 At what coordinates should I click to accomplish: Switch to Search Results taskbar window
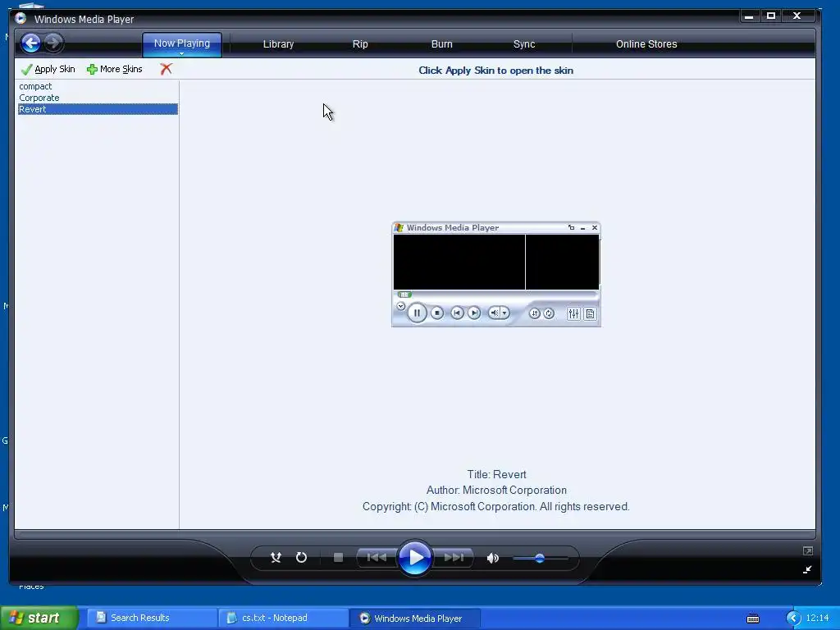coord(152,618)
